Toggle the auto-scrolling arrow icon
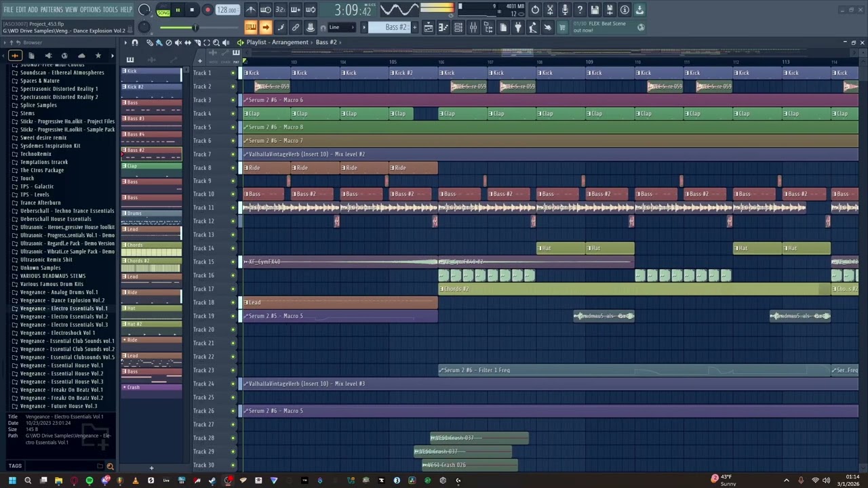Viewport: 868px width, 488px height. (x=266, y=27)
